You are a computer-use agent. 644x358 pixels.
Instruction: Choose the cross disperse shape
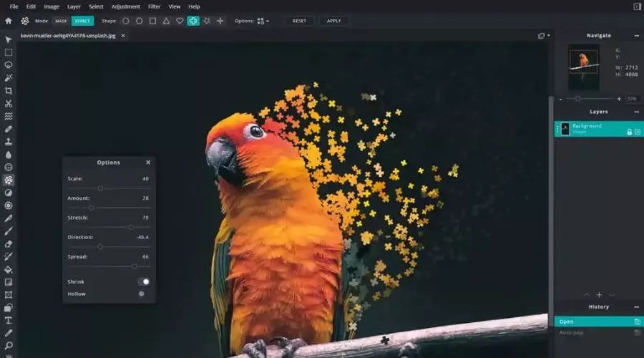click(x=193, y=21)
